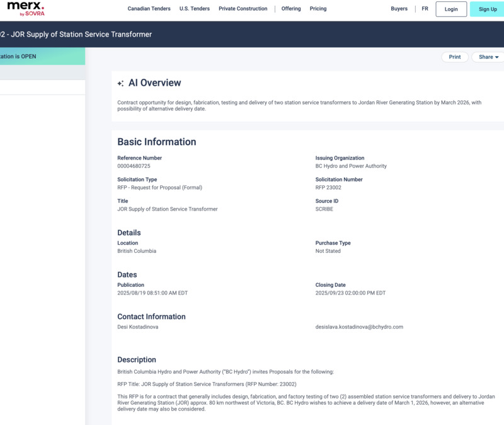This screenshot has width=504, height=425.
Task: Open Private Construction menu
Action: (x=243, y=9)
